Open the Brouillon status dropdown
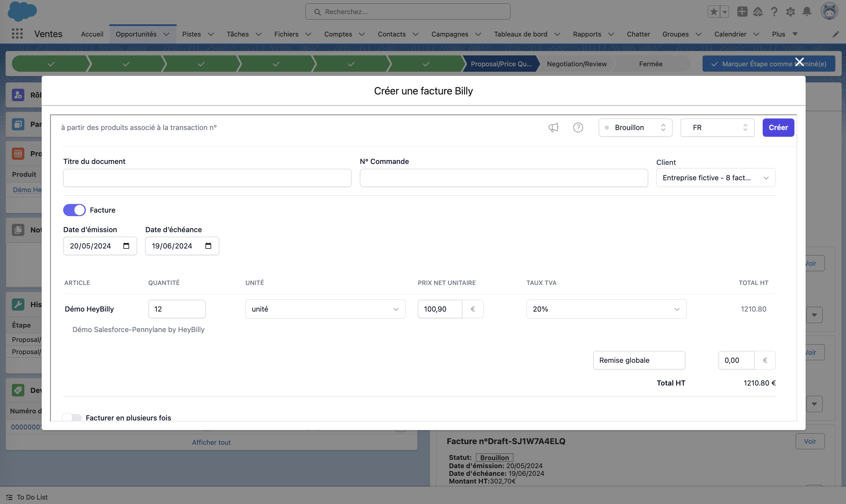The height and width of the screenshot is (504, 846). click(x=635, y=127)
